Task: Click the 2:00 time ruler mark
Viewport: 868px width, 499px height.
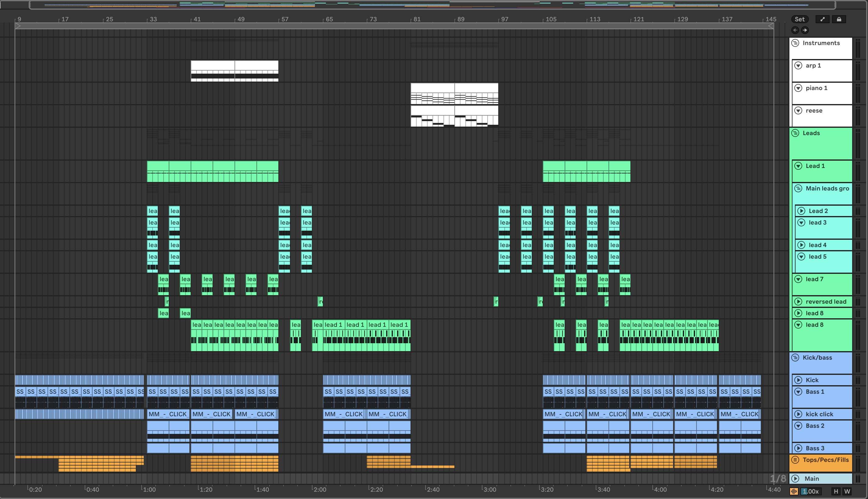Action: pyautogui.click(x=319, y=489)
